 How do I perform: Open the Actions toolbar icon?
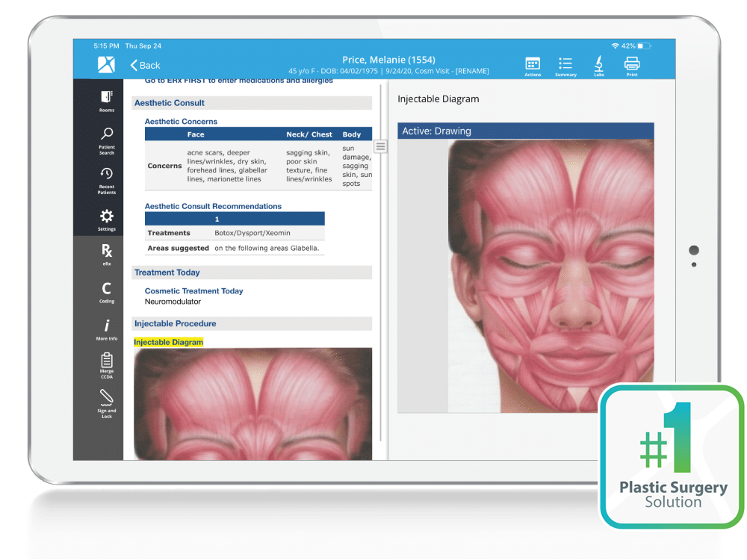pyautogui.click(x=533, y=63)
